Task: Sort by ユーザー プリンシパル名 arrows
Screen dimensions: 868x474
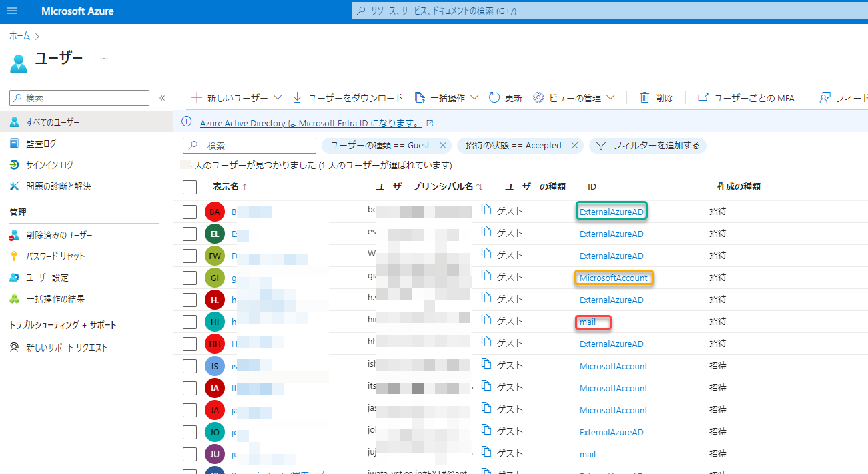Action: 480,186
